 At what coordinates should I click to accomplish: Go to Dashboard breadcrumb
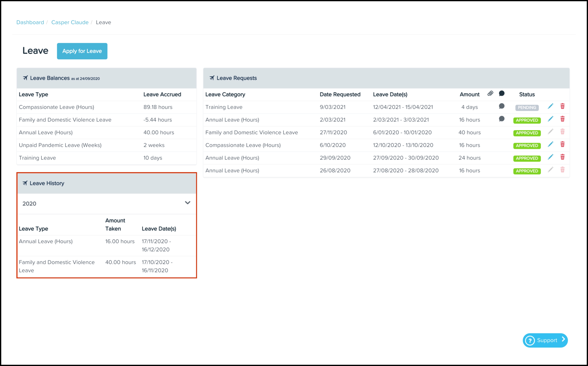(x=30, y=22)
